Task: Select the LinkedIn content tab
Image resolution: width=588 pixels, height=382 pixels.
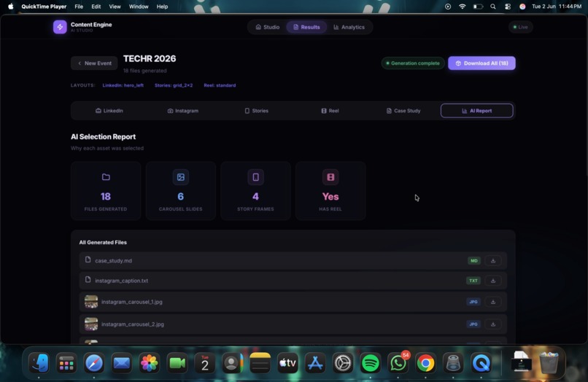Action: click(109, 111)
